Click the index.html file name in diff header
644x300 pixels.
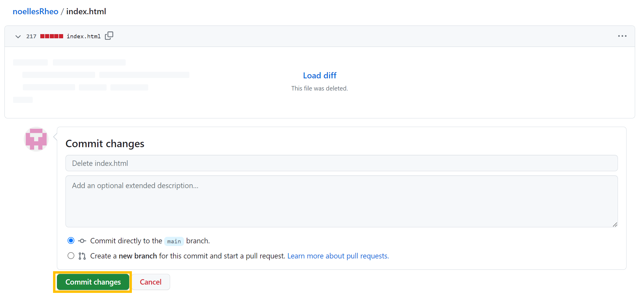pos(84,36)
